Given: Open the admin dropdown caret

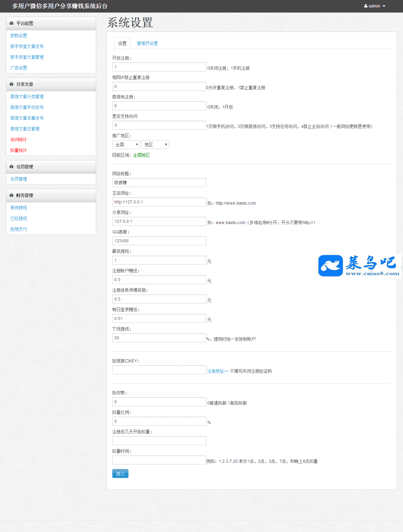Looking at the screenshot, I should [384, 6].
